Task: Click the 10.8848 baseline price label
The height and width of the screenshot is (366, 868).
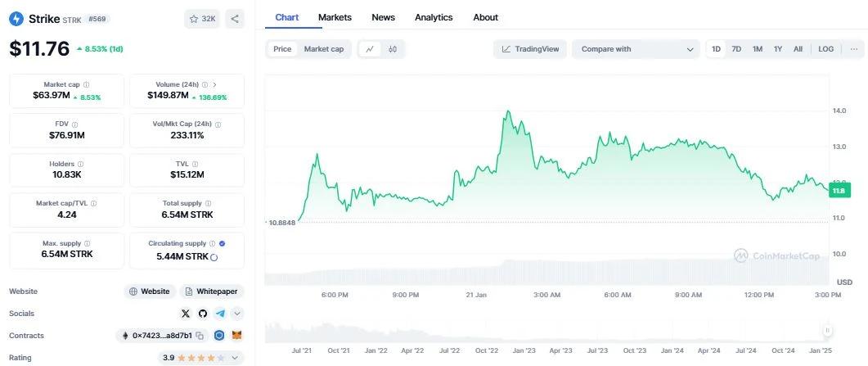Action: click(x=282, y=222)
